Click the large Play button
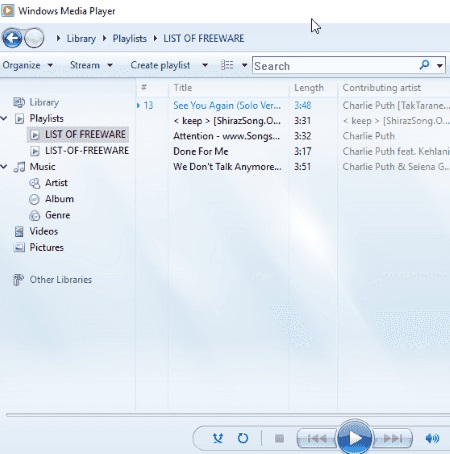The height and width of the screenshot is (454, 450). pyautogui.click(x=354, y=438)
